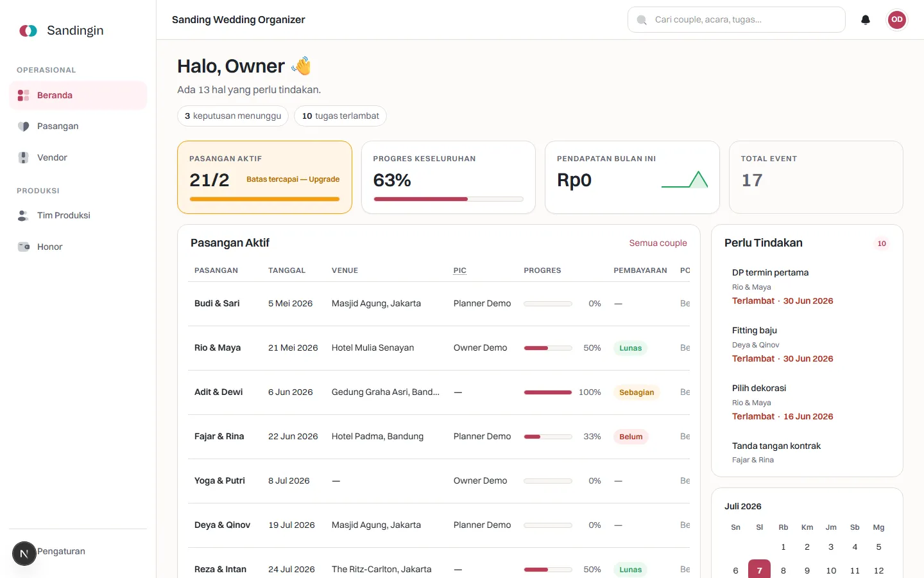924x578 pixels.
Task: Click the PROGRES column header
Action: 542,270
